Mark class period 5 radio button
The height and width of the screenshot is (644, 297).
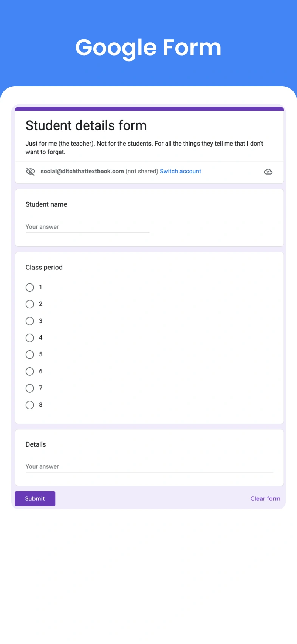[x=30, y=355]
